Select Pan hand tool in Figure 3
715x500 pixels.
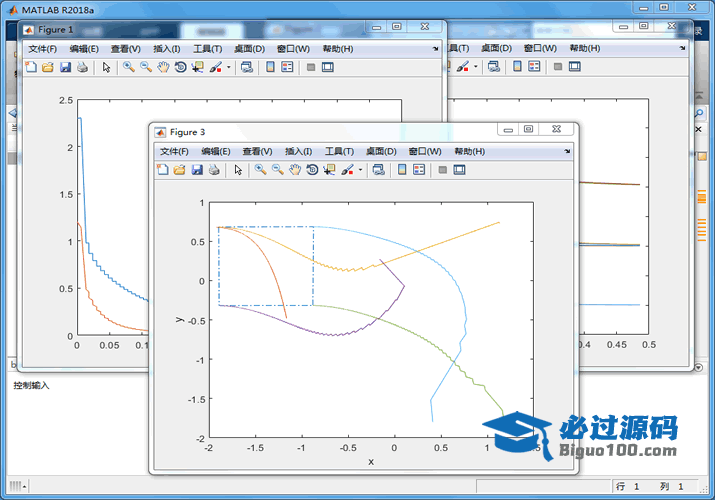[x=295, y=170]
